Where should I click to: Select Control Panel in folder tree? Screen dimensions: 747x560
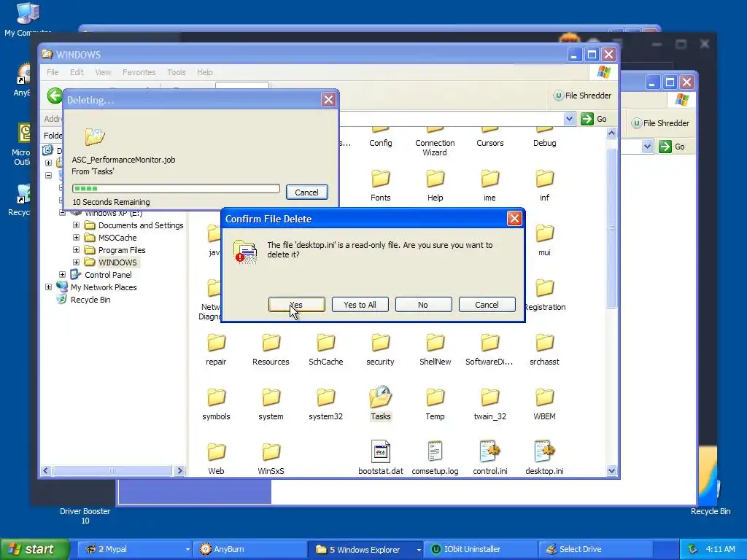pos(108,275)
